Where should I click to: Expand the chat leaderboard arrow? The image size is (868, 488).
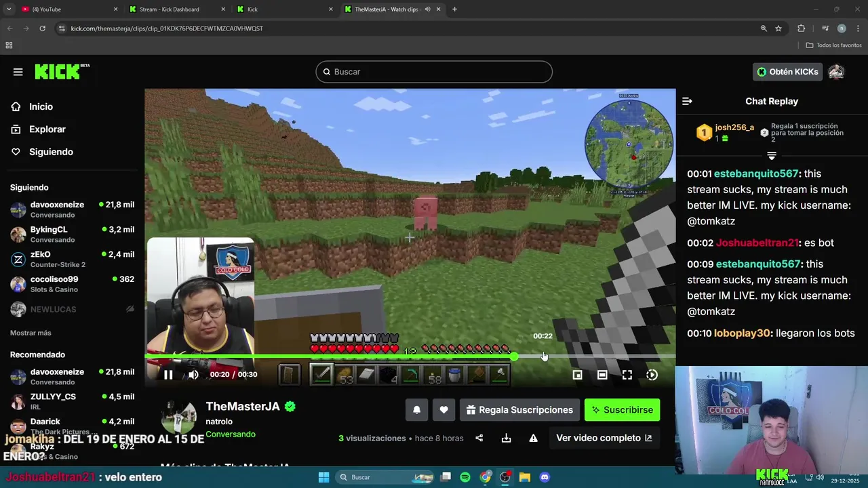click(772, 156)
